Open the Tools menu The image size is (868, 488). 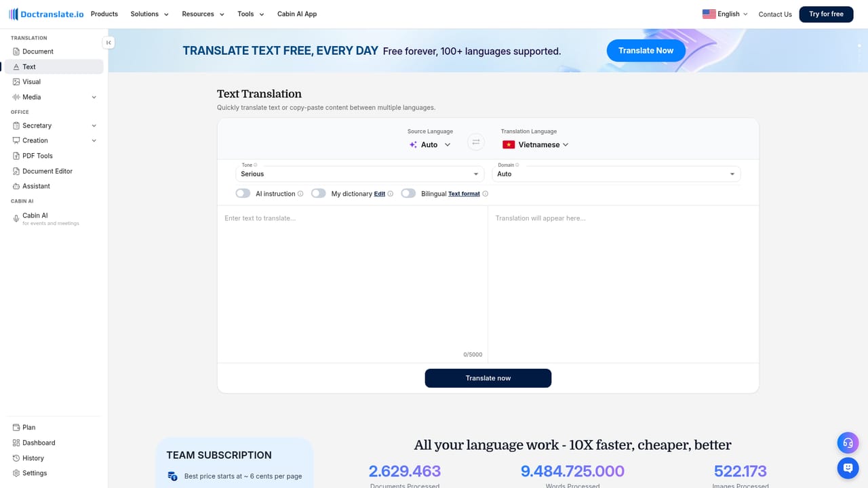pos(251,14)
